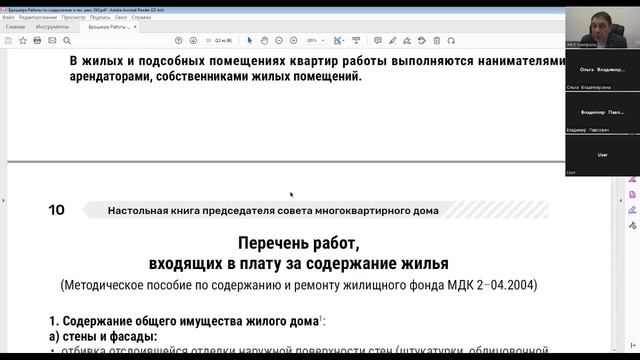
Task: Click 'входящих в плату за содержание жилья'
Action: tap(298, 263)
